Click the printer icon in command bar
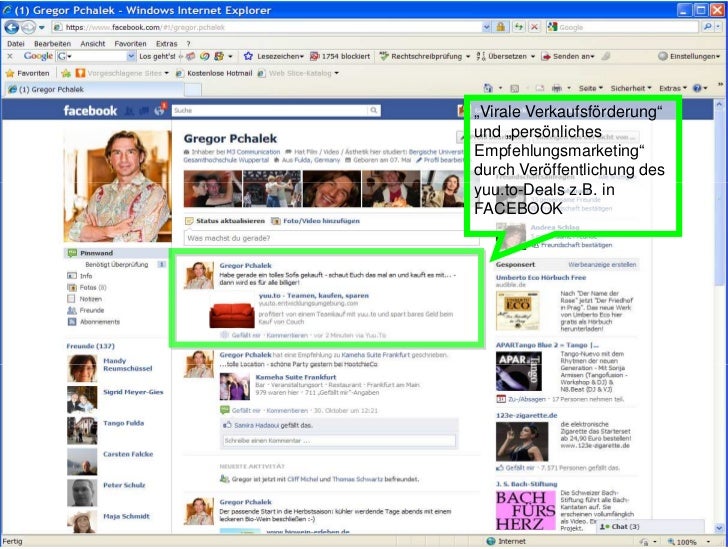This screenshot has width=728, height=549. [x=556, y=88]
